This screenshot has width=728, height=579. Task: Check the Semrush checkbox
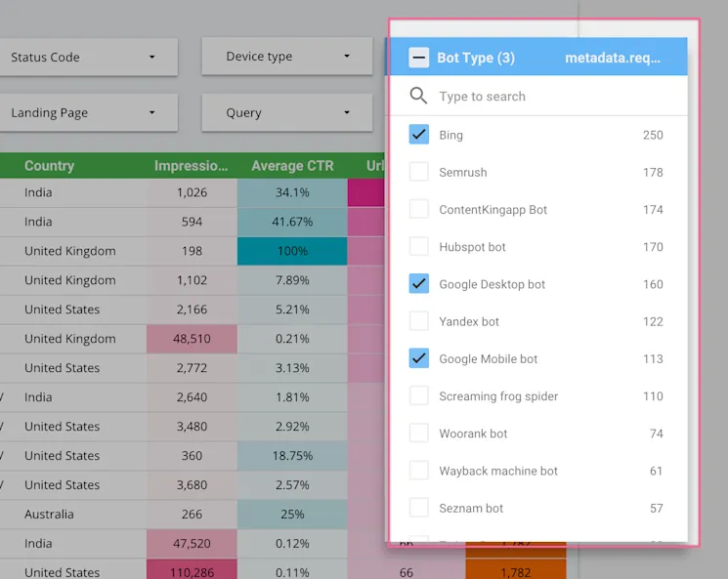pyautogui.click(x=419, y=172)
